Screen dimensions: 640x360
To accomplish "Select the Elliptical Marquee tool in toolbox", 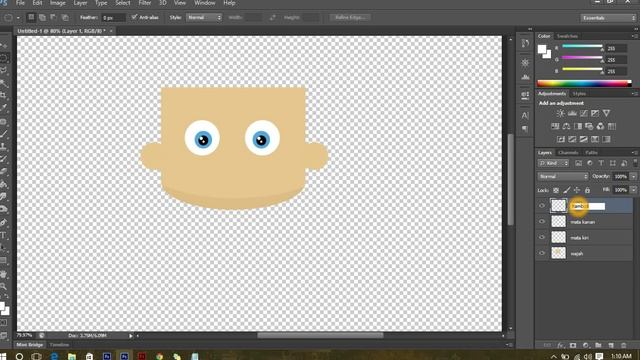I will 4,58.
